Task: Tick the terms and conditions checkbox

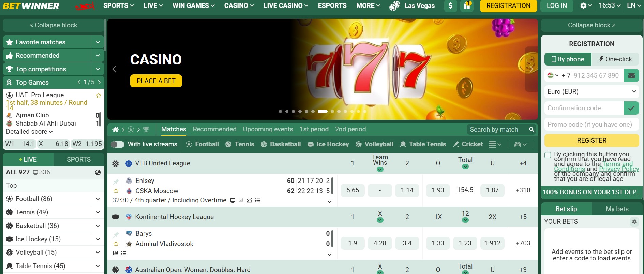Action: pyautogui.click(x=548, y=155)
